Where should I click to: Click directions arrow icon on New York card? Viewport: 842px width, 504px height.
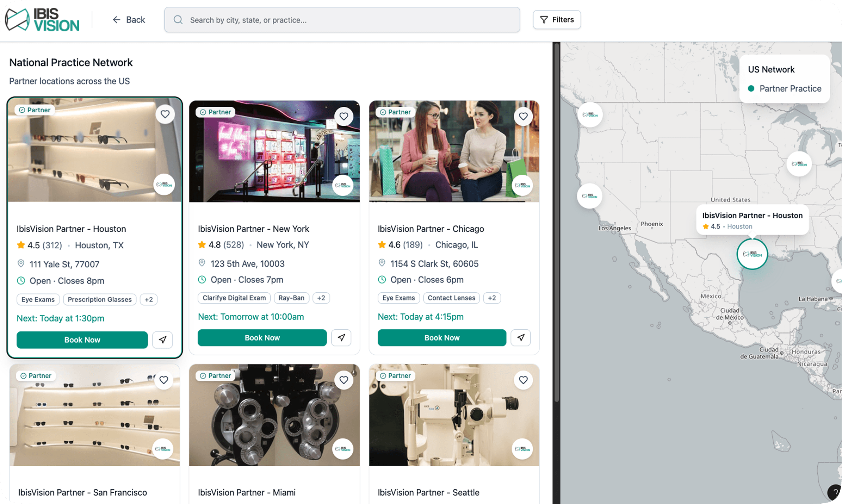341,337
